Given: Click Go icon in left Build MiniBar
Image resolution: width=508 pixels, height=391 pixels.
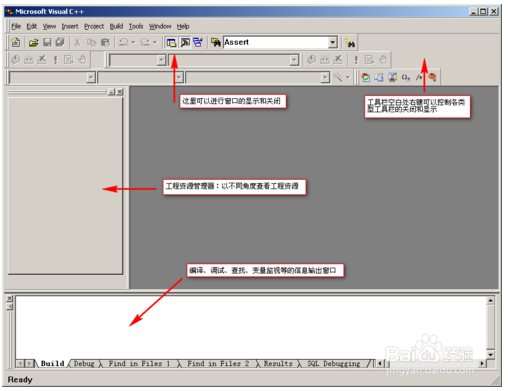Looking at the screenshot, I should (68, 60).
